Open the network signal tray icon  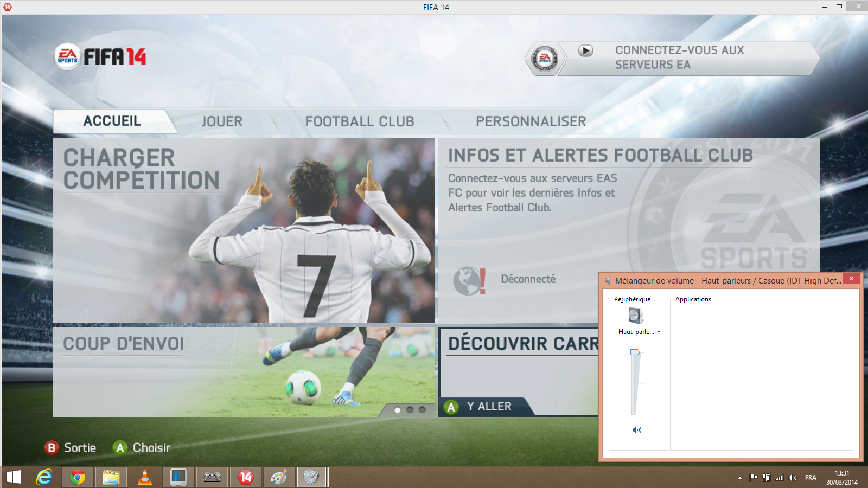tap(780, 478)
